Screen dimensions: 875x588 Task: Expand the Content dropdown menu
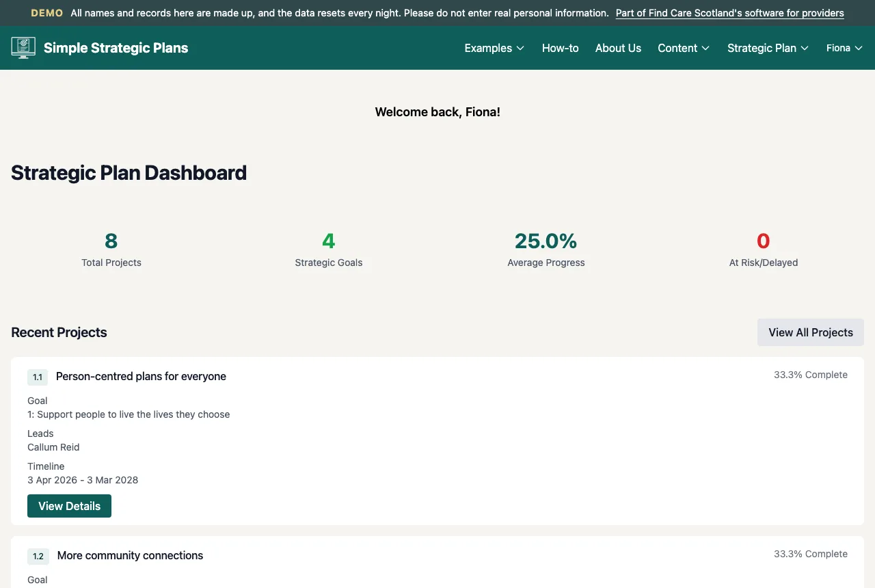tap(684, 48)
